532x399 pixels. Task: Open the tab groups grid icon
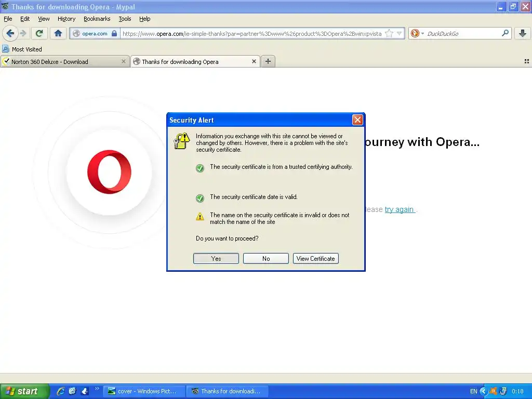tap(527, 61)
